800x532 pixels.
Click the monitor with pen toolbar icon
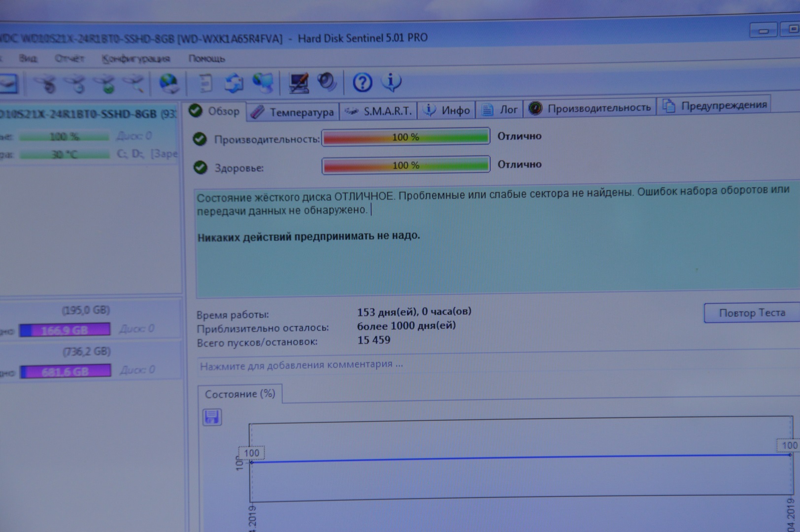tap(299, 83)
